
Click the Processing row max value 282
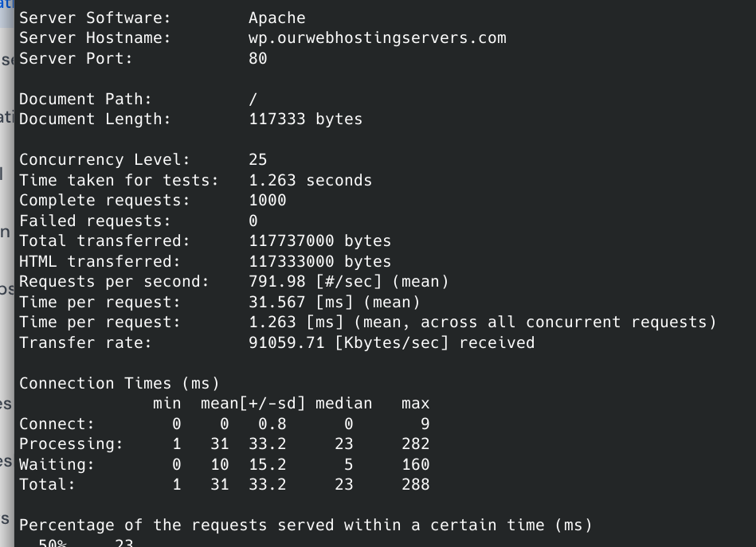pos(415,443)
